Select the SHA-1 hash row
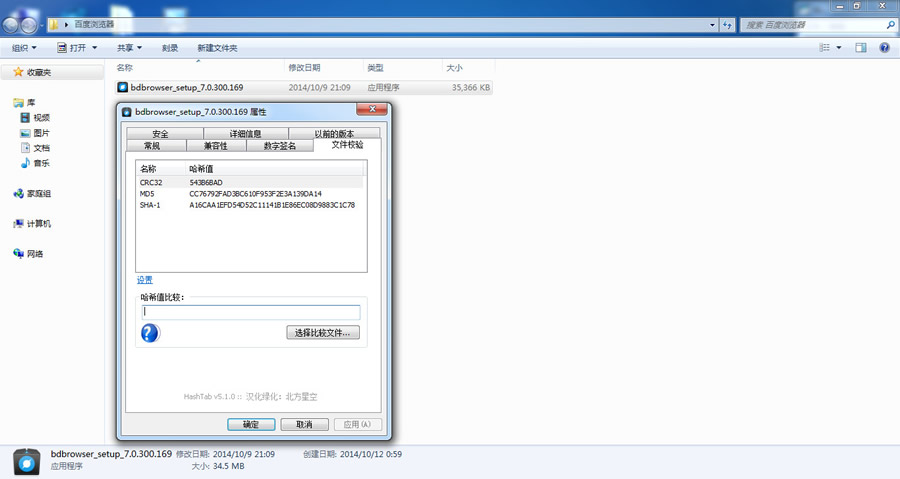 (x=249, y=205)
